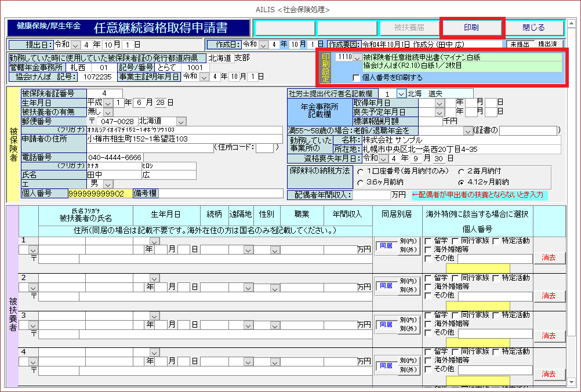
Task: Check 留学 for dependent 2
Action: (x=427, y=278)
